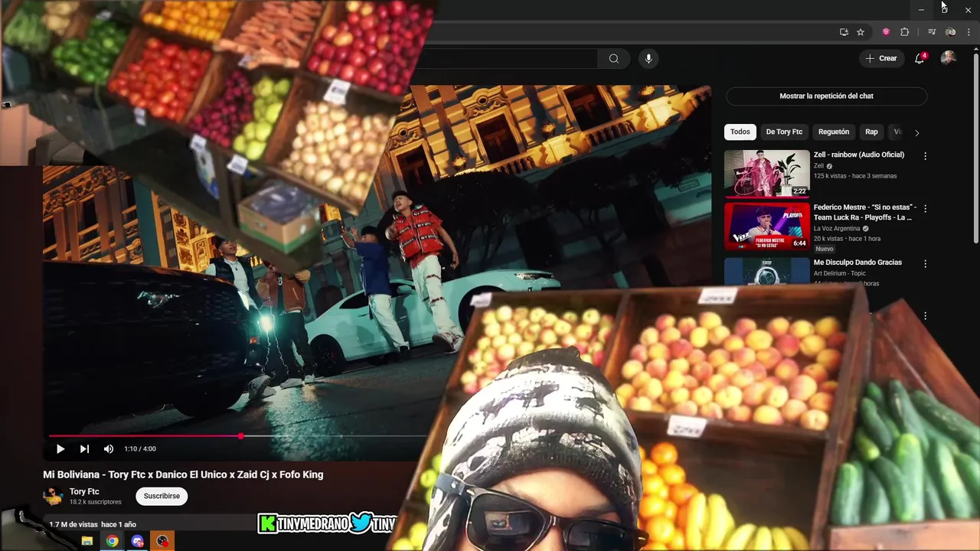Open YouTube account avatar menu
Viewport: 980px width, 551px height.
tap(948, 58)
